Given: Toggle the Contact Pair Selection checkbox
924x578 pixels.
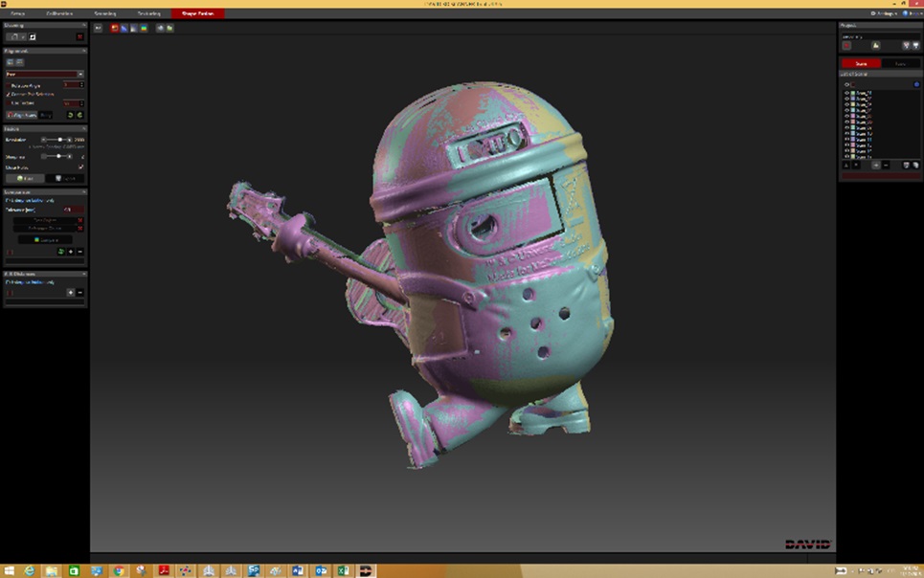Looking at the screenshot, I should coord(9,95).
